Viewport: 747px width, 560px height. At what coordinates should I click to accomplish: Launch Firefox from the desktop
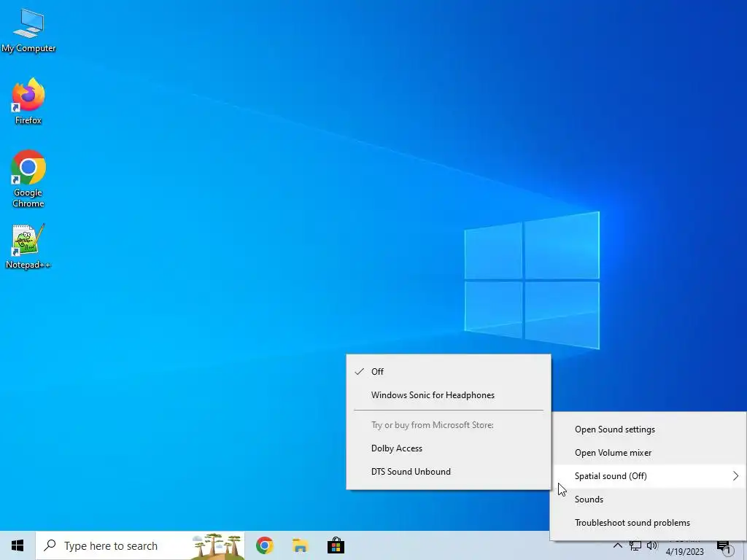pos(28,101)
